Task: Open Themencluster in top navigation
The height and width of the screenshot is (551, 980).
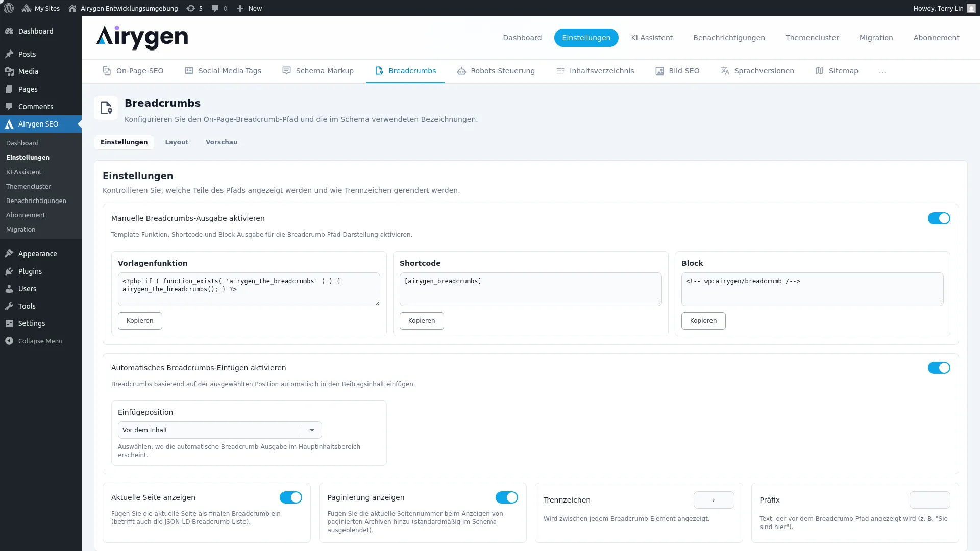Action: 812,38
